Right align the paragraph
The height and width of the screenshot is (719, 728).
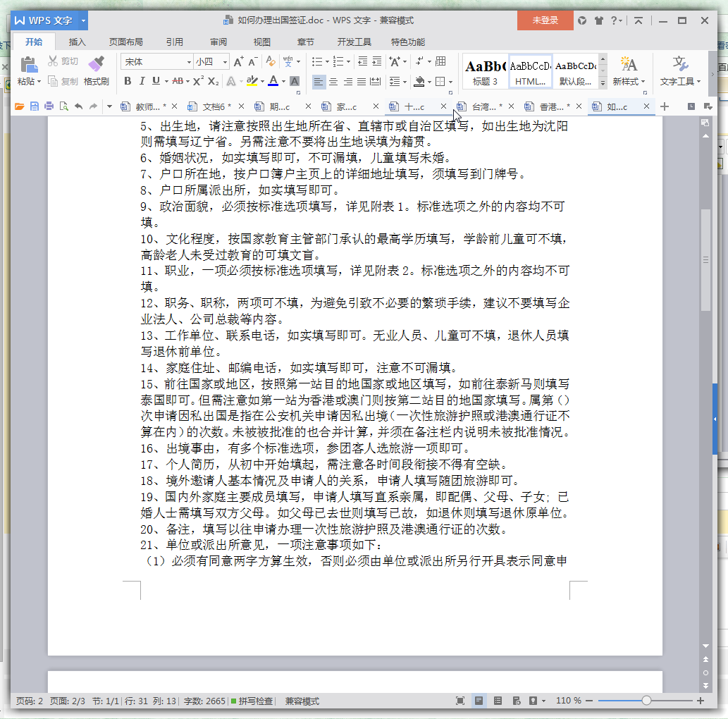click(347, 82)
